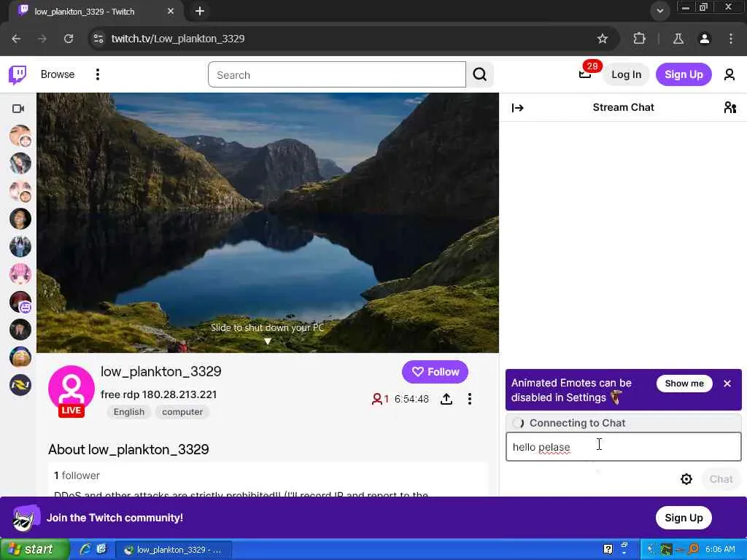Click the followed channels camera icon
Image resolution: width=747 pixels, height=560 pixels.
tap(18, 109)
